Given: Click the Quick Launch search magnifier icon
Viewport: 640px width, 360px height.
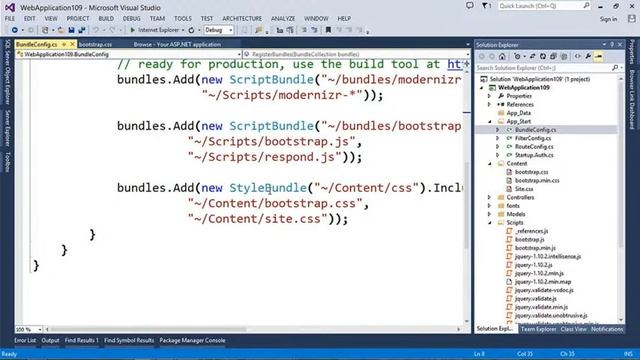Looking at the screenshot, I should pos(587,6).
